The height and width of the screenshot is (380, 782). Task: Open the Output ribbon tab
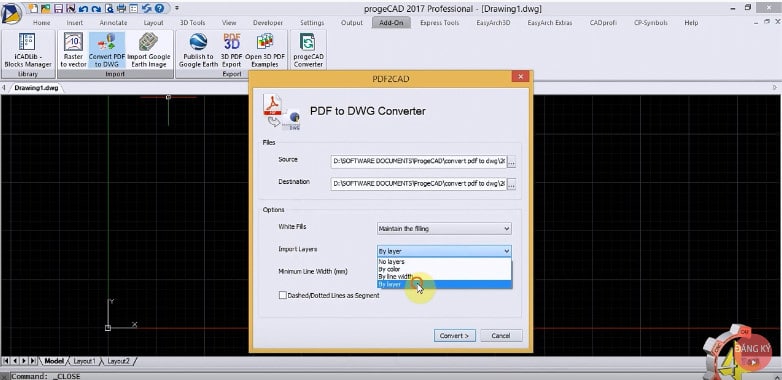352,23
